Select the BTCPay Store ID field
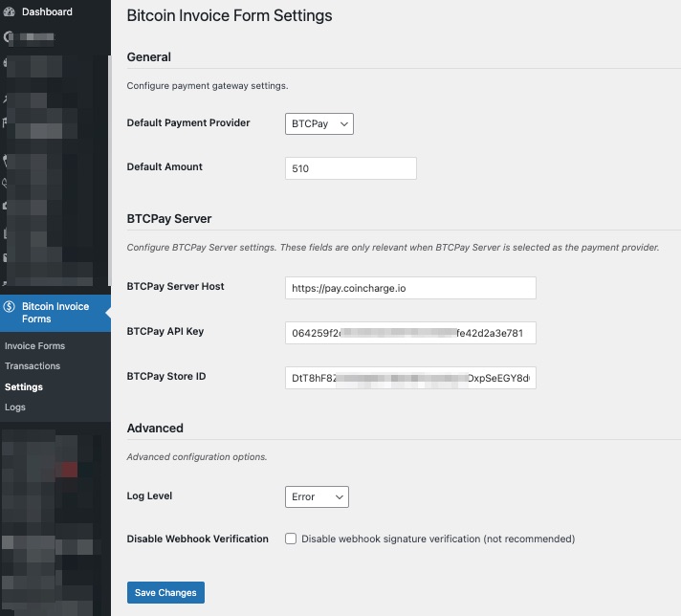 (x=409, y=378)
